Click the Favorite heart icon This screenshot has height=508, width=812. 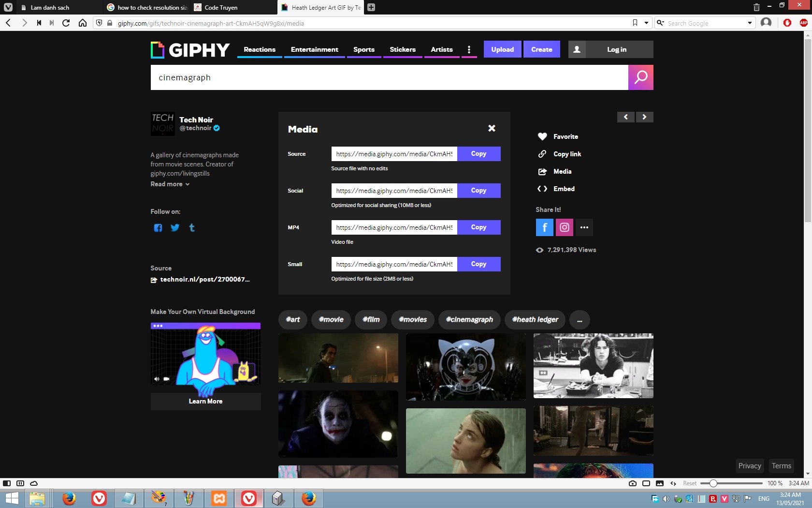point(542,136)
